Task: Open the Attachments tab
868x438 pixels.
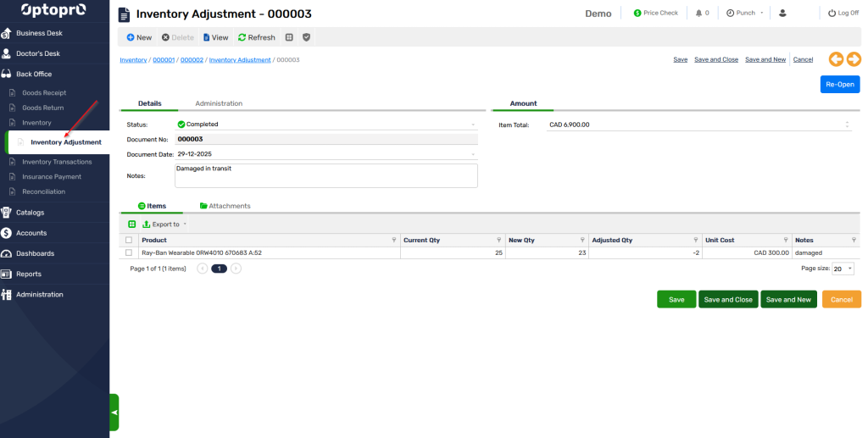Action: coord(225,206)
